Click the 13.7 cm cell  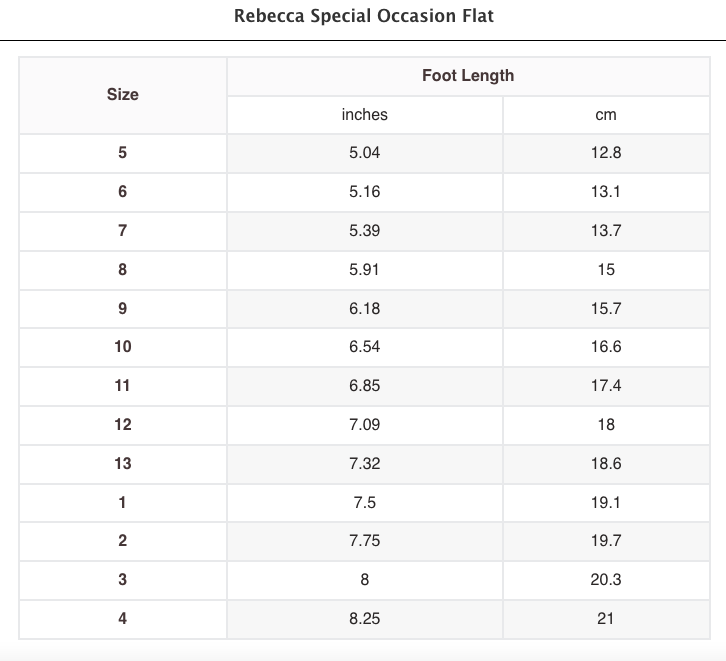605,231
